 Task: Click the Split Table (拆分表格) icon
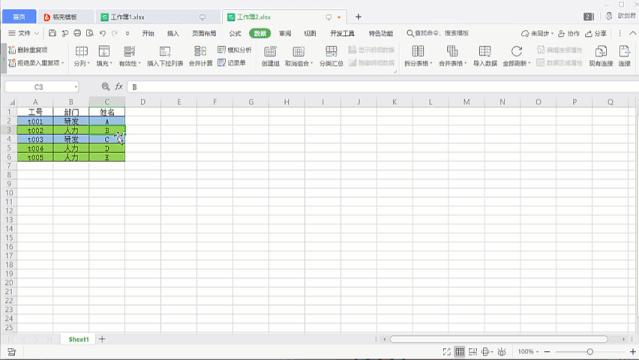pyautogui.click(x=418, y=51)
